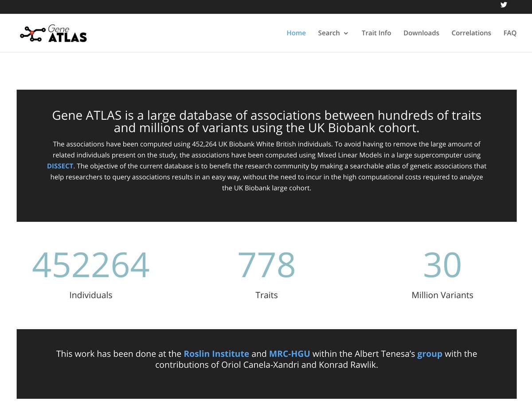
Task: Click the 452264 individuals count
Action: click(91, 265)
